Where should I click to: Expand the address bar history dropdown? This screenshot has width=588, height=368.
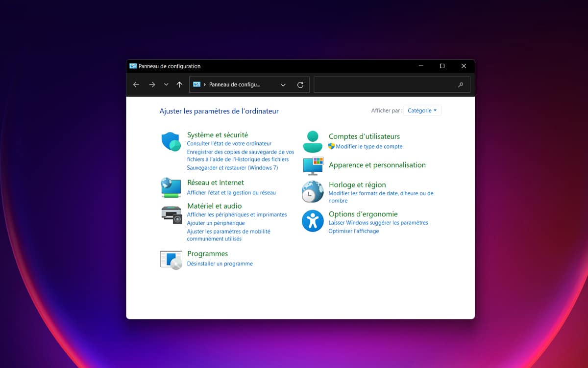pos(283,85)
